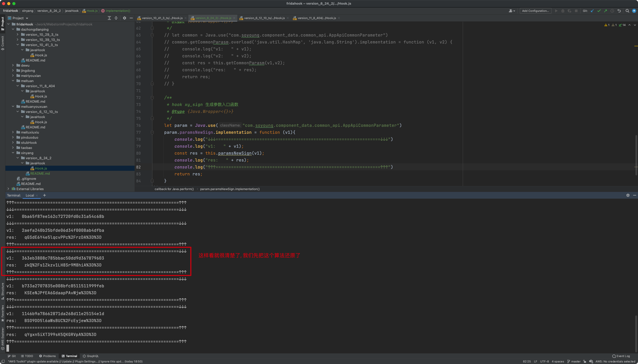Open Project panel settings gear
The width and height of the screenshot is (638, 364).
[125, 18]
